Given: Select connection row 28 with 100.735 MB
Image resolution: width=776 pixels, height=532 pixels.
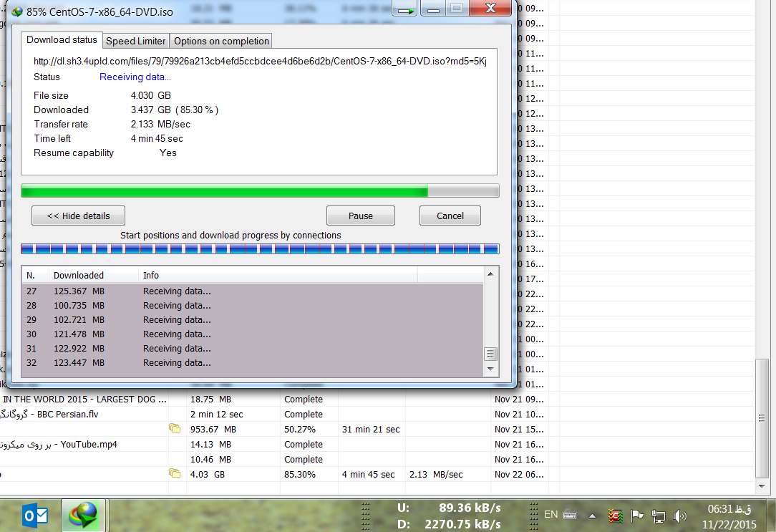Looking at the screenshot, I should coord(253,305).
